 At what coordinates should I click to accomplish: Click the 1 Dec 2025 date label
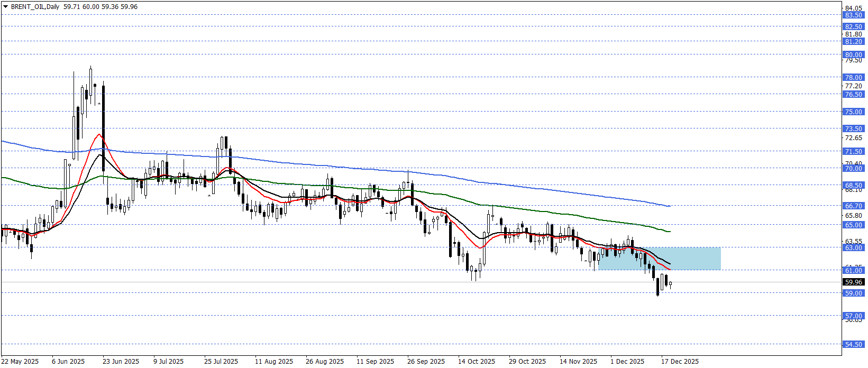[627, 362]
